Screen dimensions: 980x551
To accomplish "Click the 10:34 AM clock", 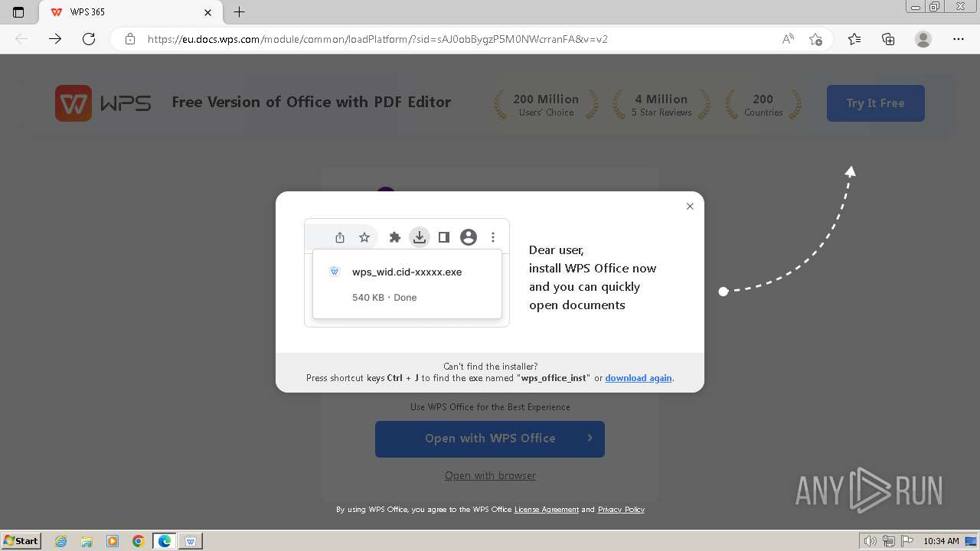I will pyautogui.click(x=942, y=541).
